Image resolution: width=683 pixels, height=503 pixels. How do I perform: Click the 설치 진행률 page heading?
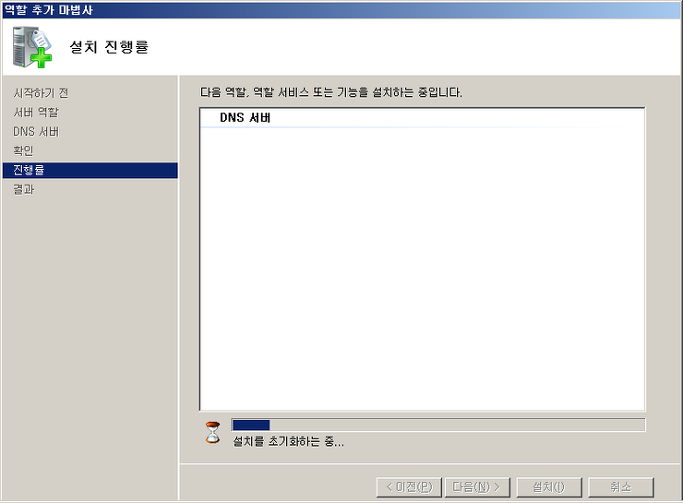click(x=109, y=47)
